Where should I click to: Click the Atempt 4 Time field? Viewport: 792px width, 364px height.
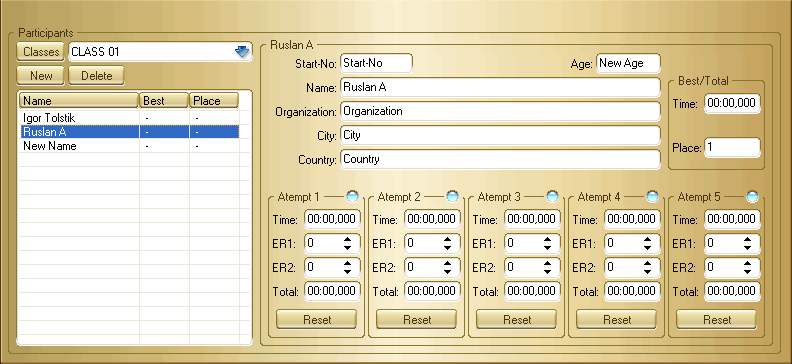(632, 219)
